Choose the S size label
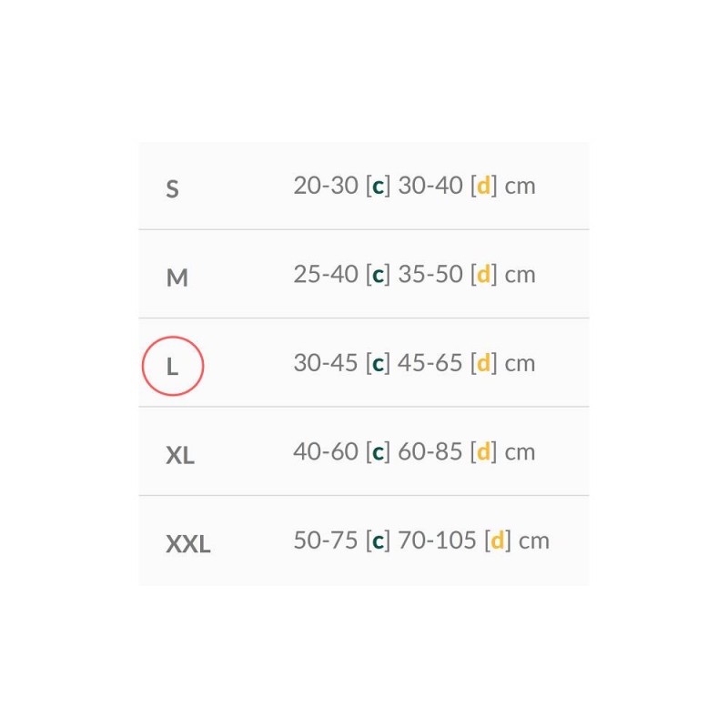728x728 pixels. (172, 189)
